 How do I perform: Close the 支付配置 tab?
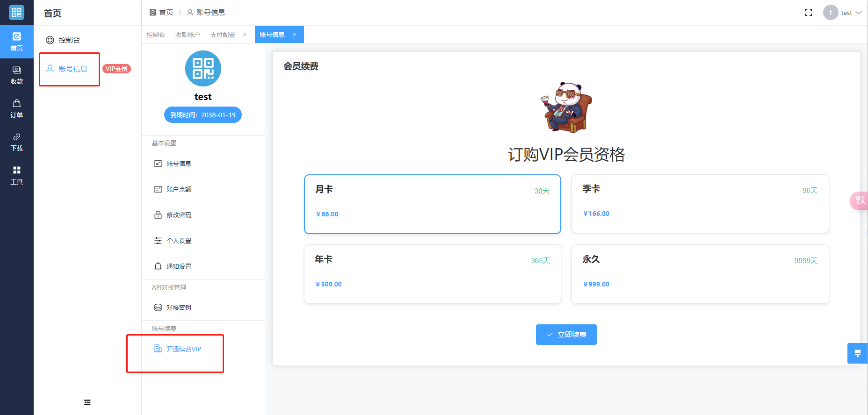coord(245,35)
